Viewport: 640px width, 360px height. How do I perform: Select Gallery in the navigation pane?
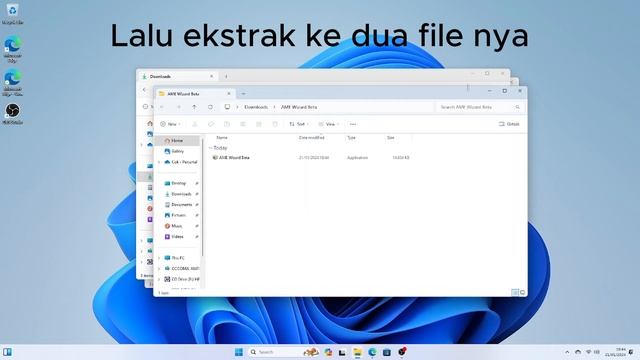tap(177, 151)
